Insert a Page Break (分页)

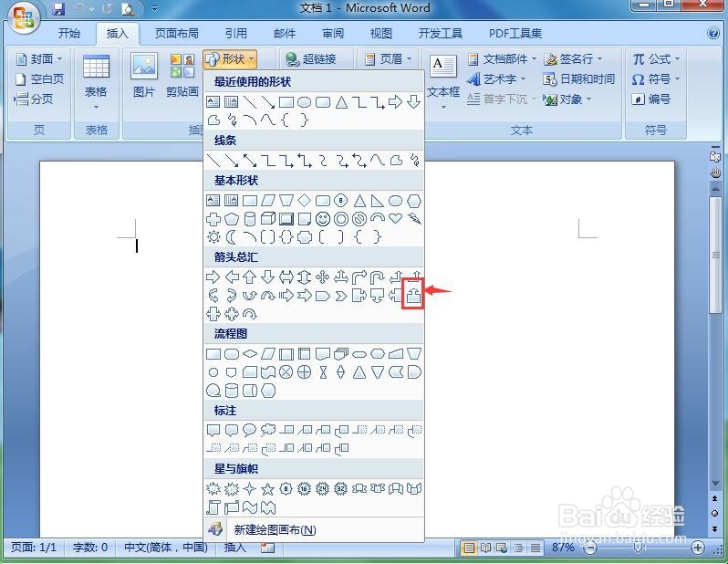click(x=34, y=99)
